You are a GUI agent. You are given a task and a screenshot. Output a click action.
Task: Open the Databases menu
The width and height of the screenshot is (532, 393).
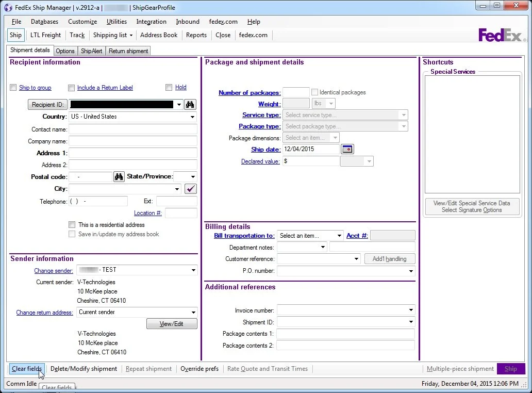click(x=44, y=22)
